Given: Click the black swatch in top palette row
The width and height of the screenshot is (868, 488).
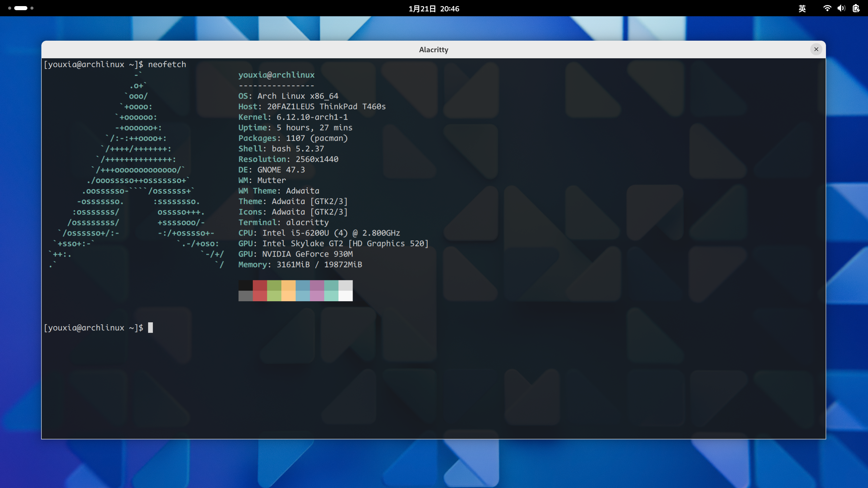Looking at the screenshot, I should 245,285.
